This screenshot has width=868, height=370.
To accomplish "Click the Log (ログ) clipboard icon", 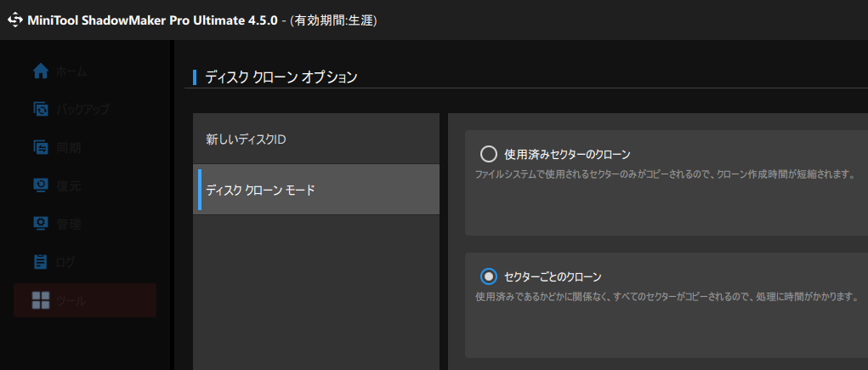I will coord(41,262).
